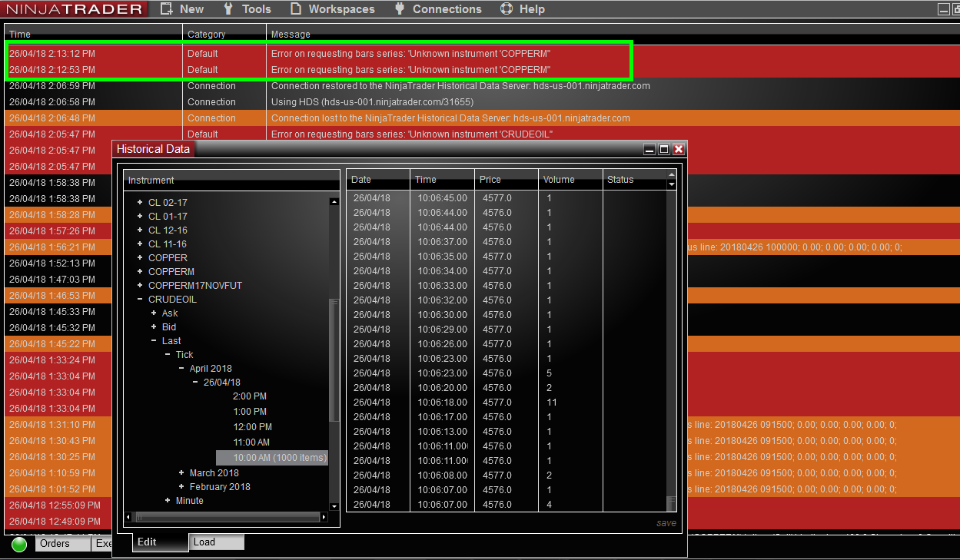960x560 pixels.
Task: Click the data grid vertical scrollbar thumb
Action: tap(672, 503)
